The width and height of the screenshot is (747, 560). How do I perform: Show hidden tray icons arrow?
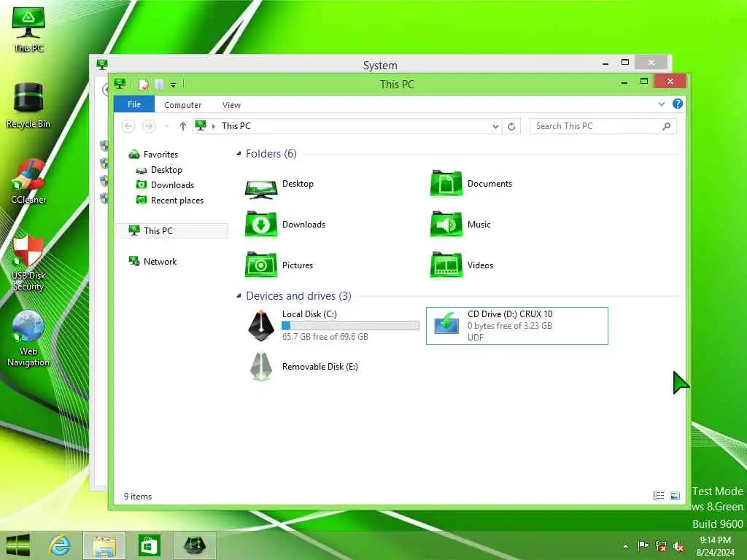coord(625,546)
